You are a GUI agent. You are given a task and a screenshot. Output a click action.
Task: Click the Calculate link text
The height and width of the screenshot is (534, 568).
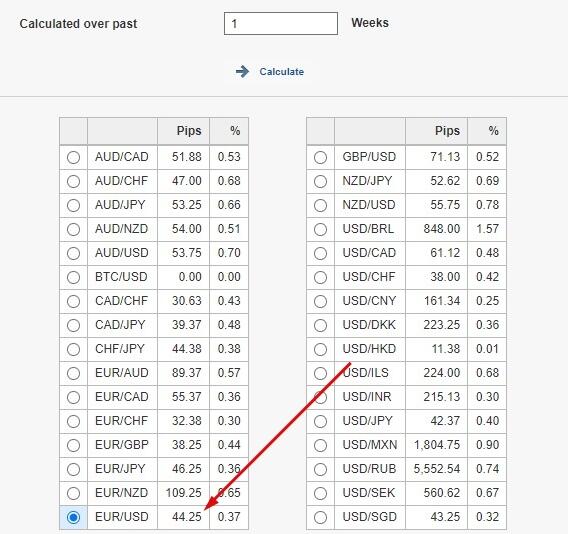coord(281,72)
